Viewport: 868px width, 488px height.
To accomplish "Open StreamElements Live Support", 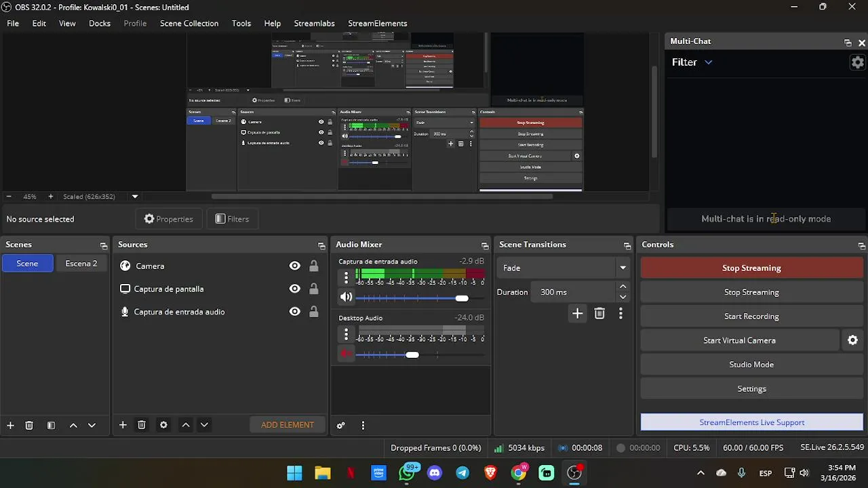I will pos(751,422).
